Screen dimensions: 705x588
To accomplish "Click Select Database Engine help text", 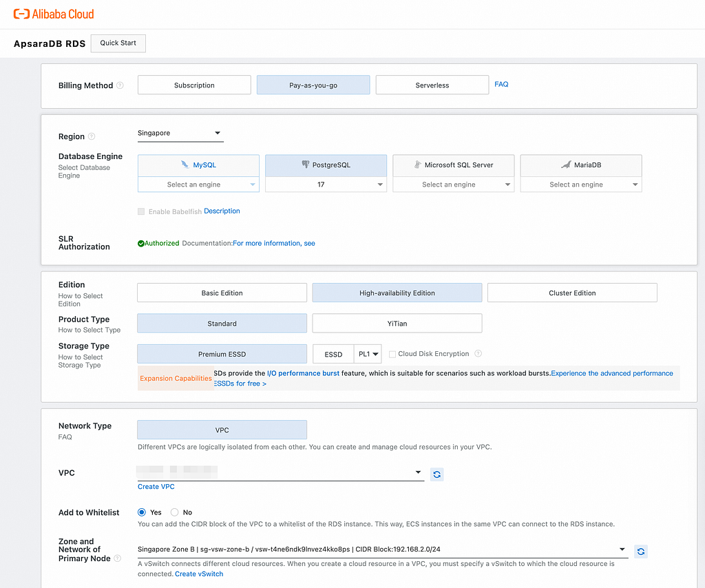I will click(x=84, y=171).
